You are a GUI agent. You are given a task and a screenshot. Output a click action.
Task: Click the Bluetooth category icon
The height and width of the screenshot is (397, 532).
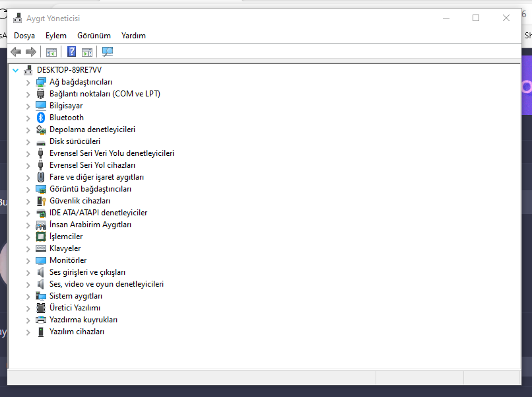click(x=41, y=118)
